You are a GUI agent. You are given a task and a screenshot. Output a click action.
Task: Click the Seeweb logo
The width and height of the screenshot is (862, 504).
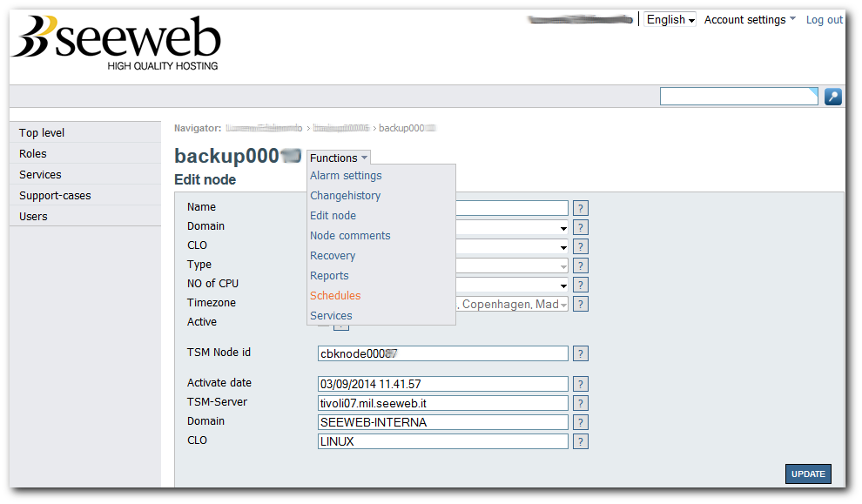tap(117, 43)
